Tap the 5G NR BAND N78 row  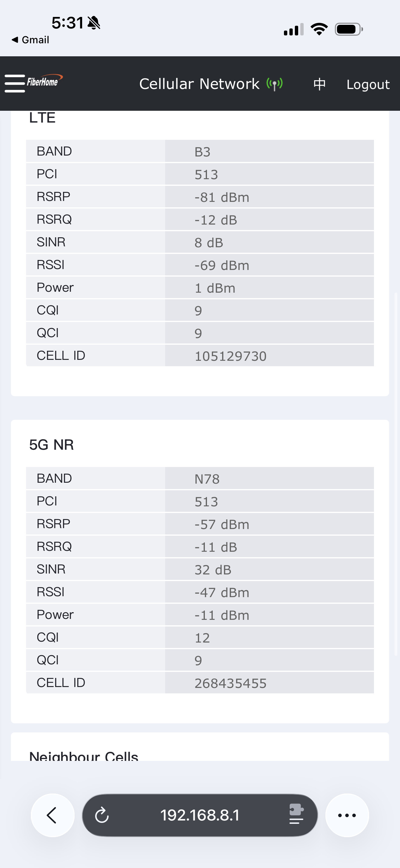tap(200, 478)
